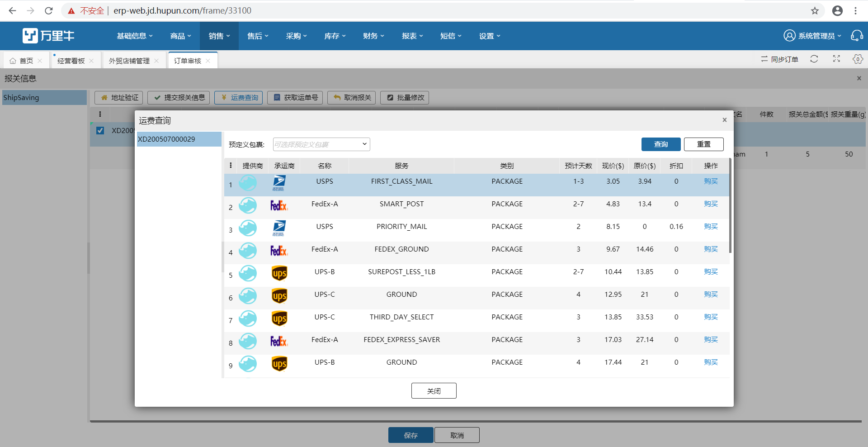Image resolution: width=868 pixels, height=447 pixels.
Task: Click UPS logo in row 9 GROUND
Action: click(279, 364)
